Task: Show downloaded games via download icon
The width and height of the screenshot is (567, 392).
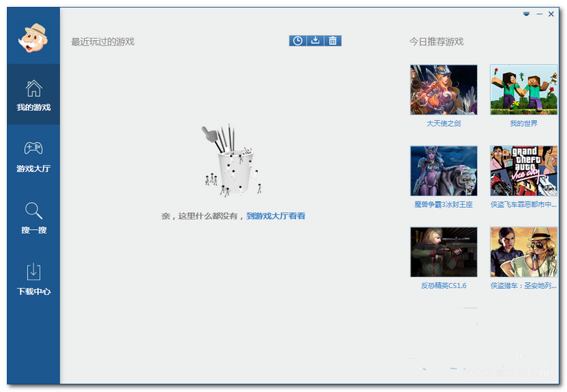Action: click(316, 41)
